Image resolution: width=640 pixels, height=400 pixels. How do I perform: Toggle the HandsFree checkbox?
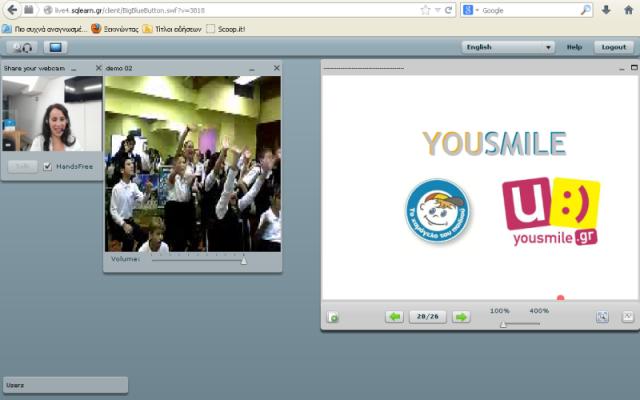pyautogui.click(x=48, y=166)
